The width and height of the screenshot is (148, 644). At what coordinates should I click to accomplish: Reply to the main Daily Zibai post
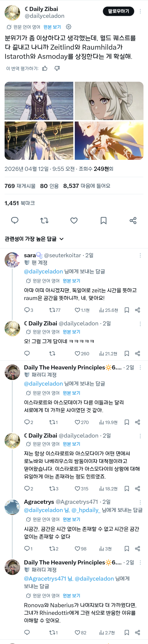(x=15, y=220)
